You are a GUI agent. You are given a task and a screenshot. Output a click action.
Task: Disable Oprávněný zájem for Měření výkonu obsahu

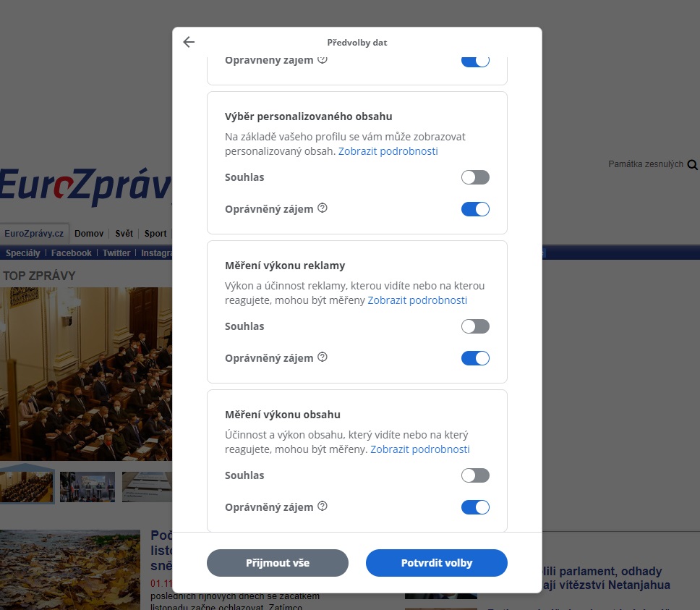pos(475,507)
